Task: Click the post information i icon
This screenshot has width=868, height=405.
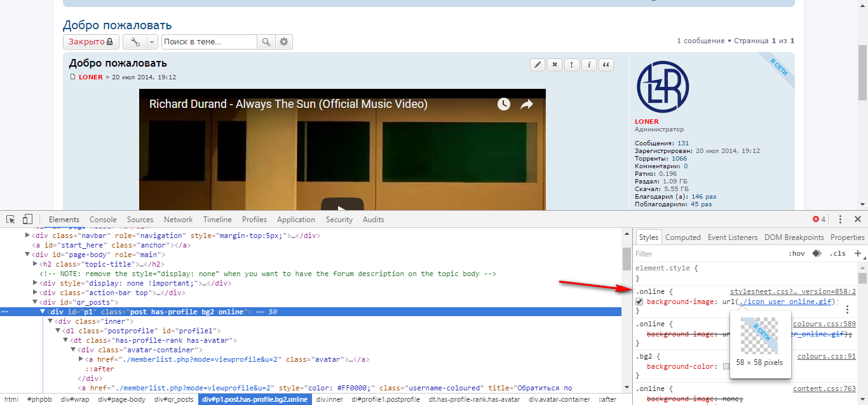Action: pos(589,65)
